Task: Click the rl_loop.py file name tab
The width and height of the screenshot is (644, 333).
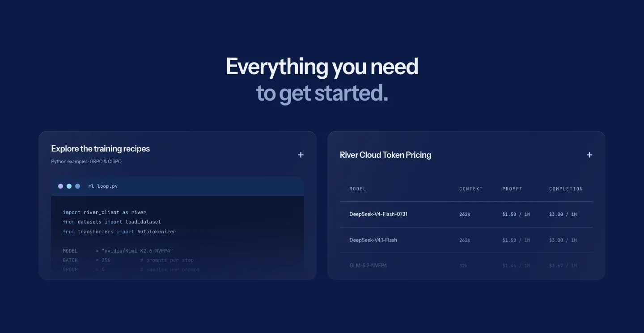Action: pos(103,186)
